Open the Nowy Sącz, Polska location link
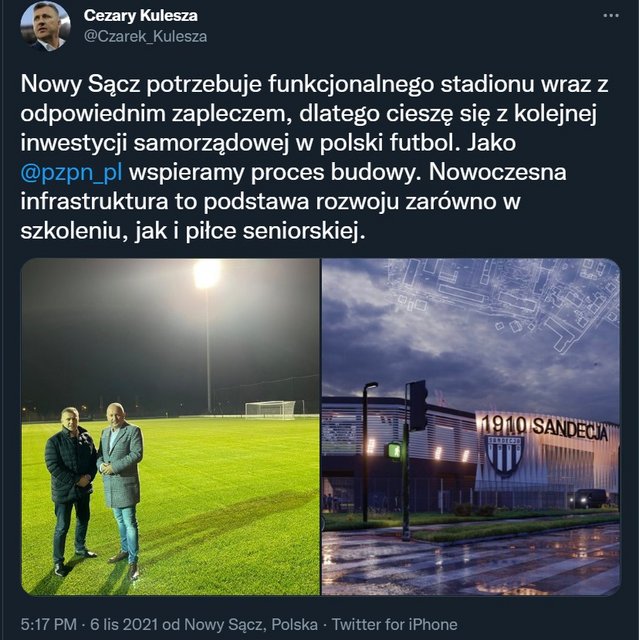 pyautogui.click(x=251, y=624)
